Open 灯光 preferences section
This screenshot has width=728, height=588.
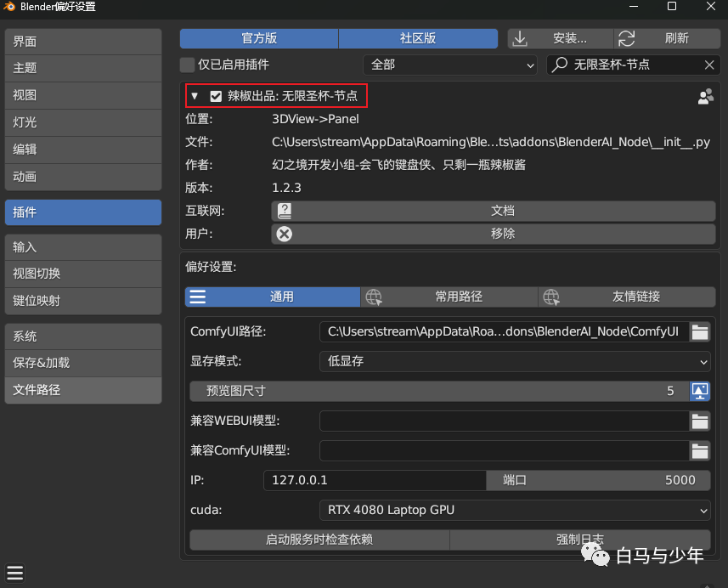coord(83,122)
